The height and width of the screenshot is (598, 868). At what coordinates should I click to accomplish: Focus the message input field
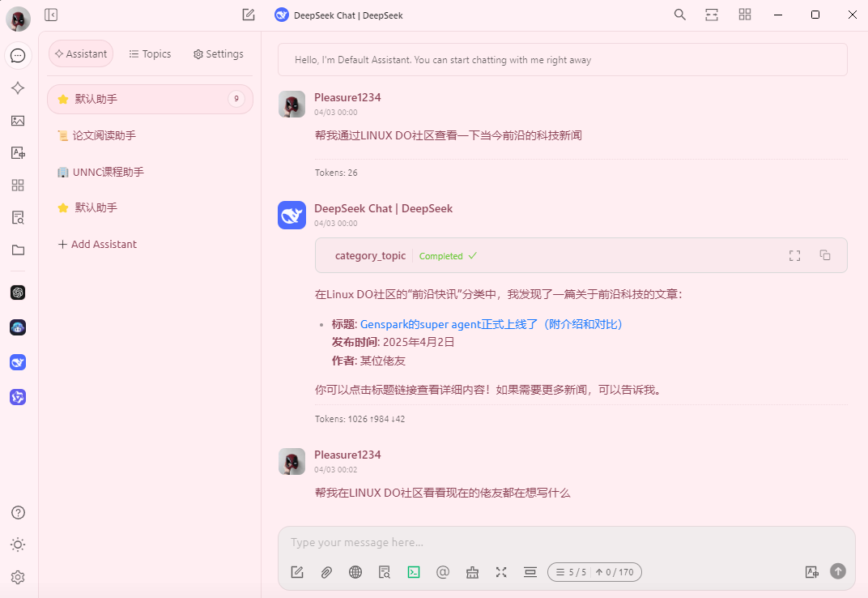coord(566,543)
